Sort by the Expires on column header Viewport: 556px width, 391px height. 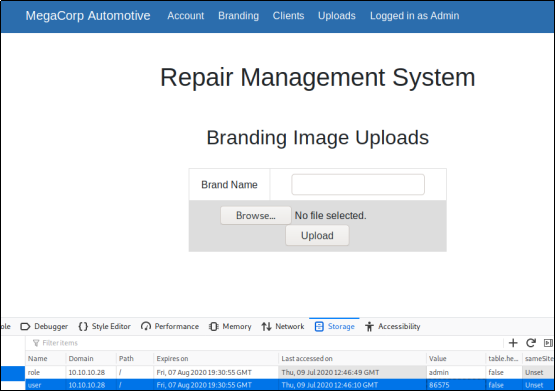click(216, 358)
